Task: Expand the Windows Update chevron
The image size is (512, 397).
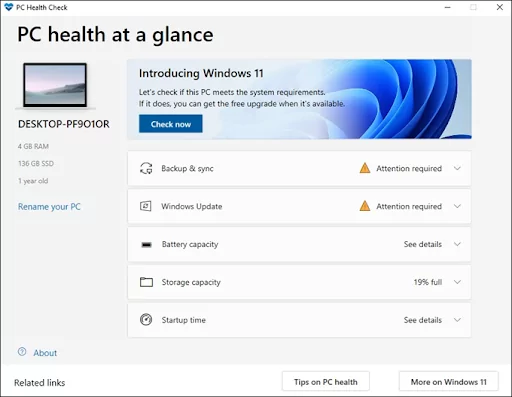Action: pyautogui.click(x=457, y=206)
